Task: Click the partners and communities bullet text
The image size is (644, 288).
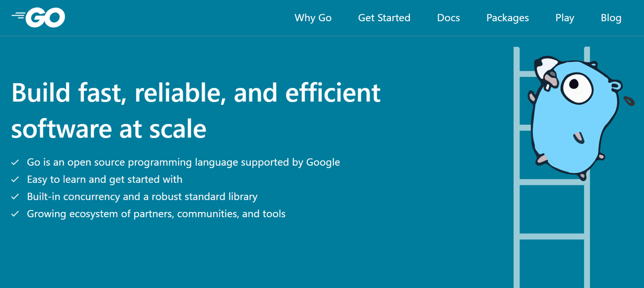Action: coord(156,213)
